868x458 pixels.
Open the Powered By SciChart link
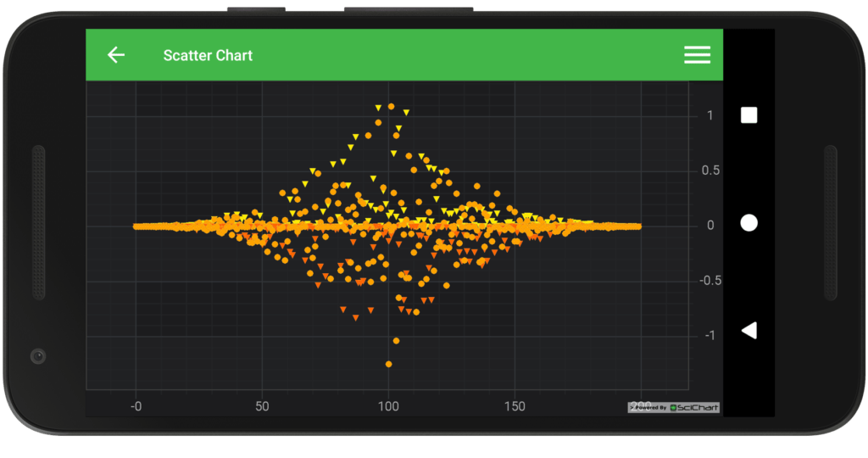click(673, 408)
